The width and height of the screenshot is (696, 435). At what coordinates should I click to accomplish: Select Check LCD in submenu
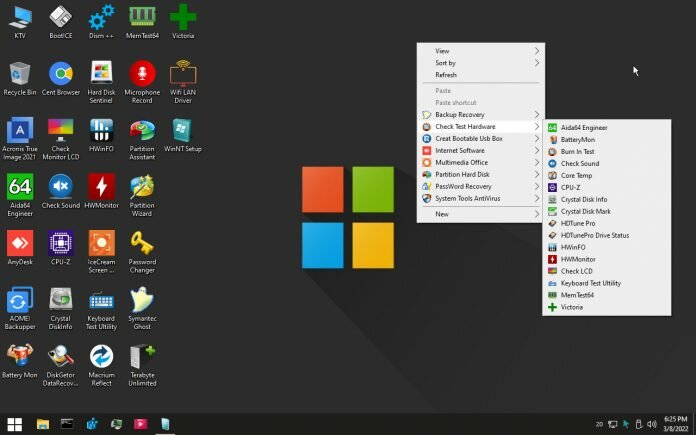click(x=606, y=271)
